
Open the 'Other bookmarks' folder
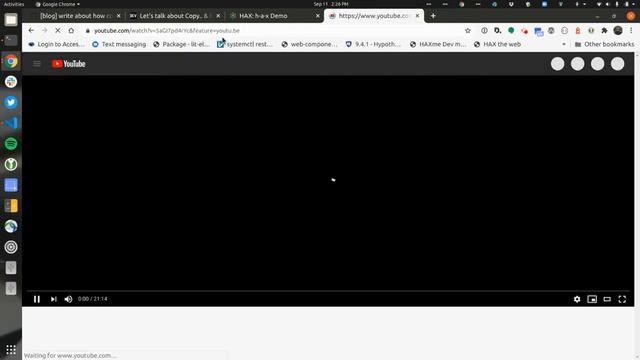point(604,44)
